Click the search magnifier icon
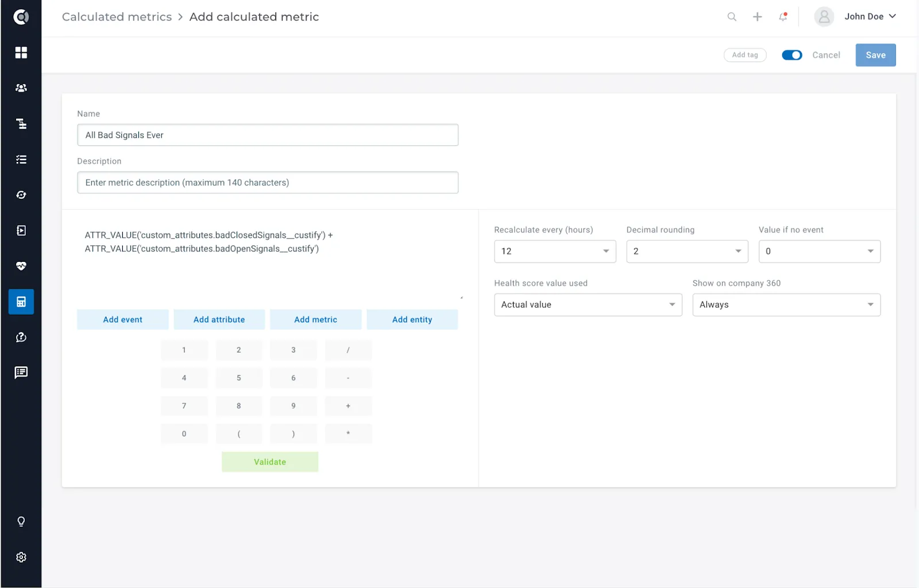The width and height of the screenshot is (919, 588). point(732,17)
